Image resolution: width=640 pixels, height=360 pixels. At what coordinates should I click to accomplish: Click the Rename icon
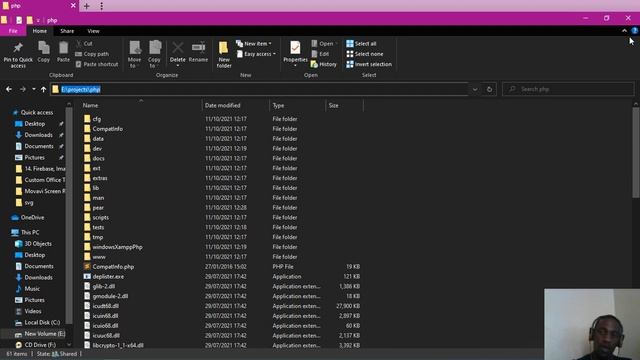198,47
